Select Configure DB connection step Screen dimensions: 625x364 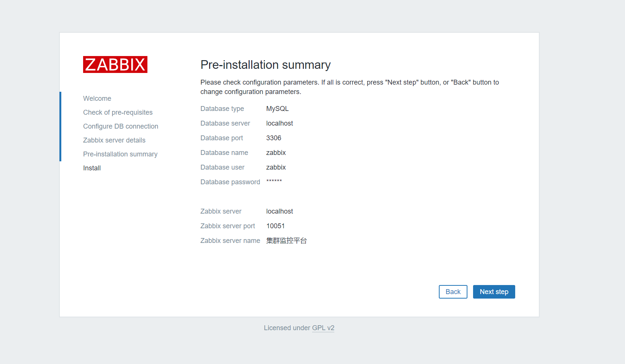[x=121, y=126]
